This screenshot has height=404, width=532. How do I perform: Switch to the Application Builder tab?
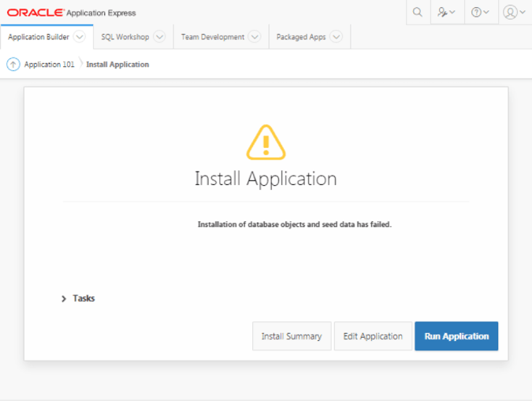click(x=39, y=37)
